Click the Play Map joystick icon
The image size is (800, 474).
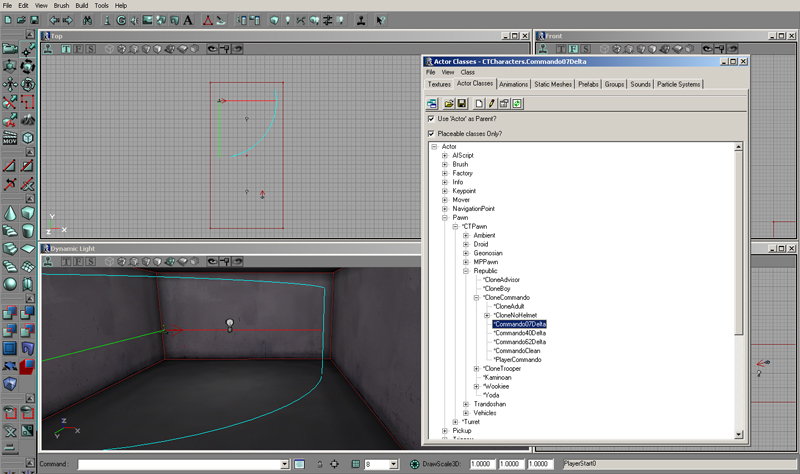pos(361,20)
